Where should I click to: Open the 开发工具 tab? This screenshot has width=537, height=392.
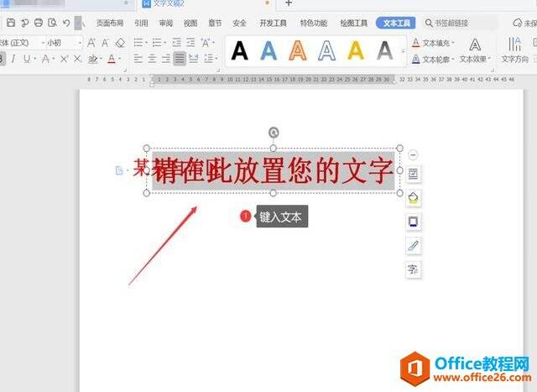[273, 23]
